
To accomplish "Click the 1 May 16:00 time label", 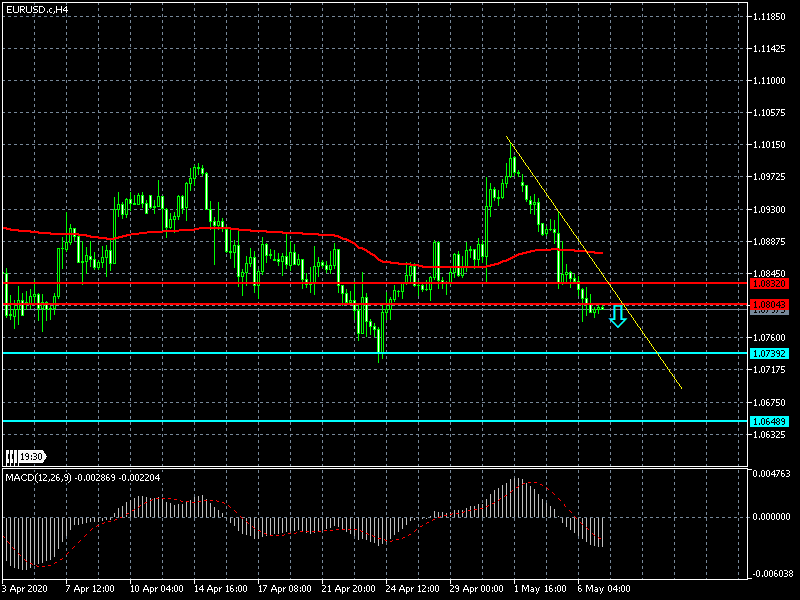I will [x=538, y=589].
